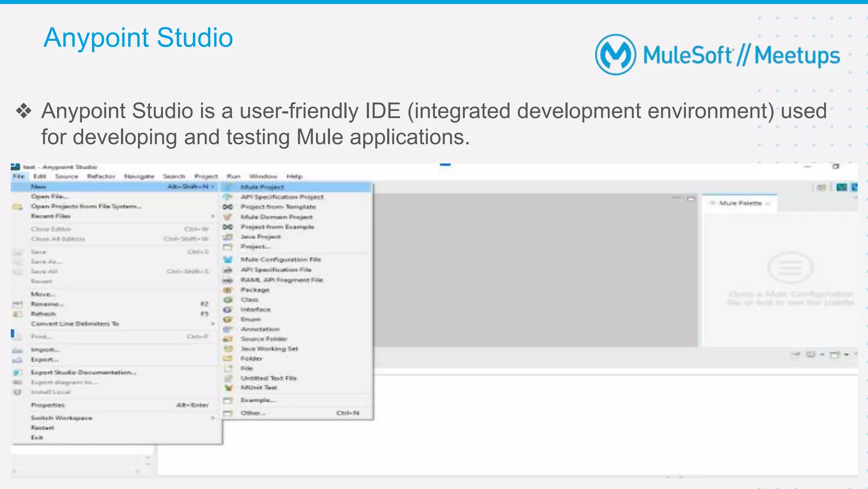This screenshot has height=489, width=868.
Task: Select Export... in File menu
Action: click(x=115, y=360)
